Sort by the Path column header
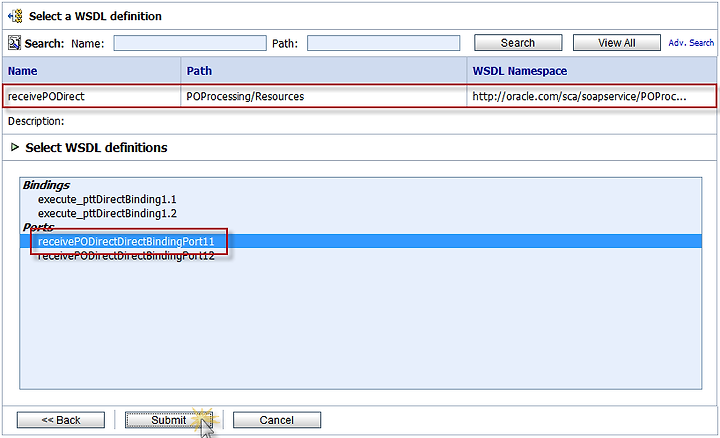720x438 pixels. click(x=199, y=71)
